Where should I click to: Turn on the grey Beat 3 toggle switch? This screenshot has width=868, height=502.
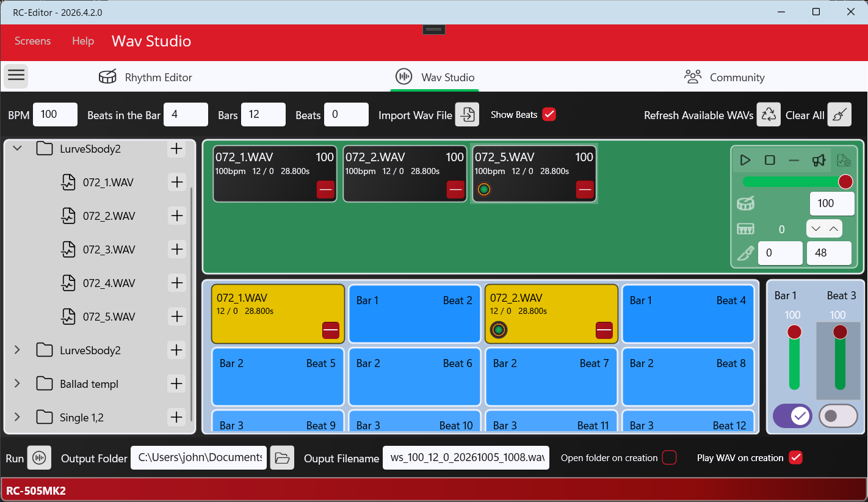[838, 416]
